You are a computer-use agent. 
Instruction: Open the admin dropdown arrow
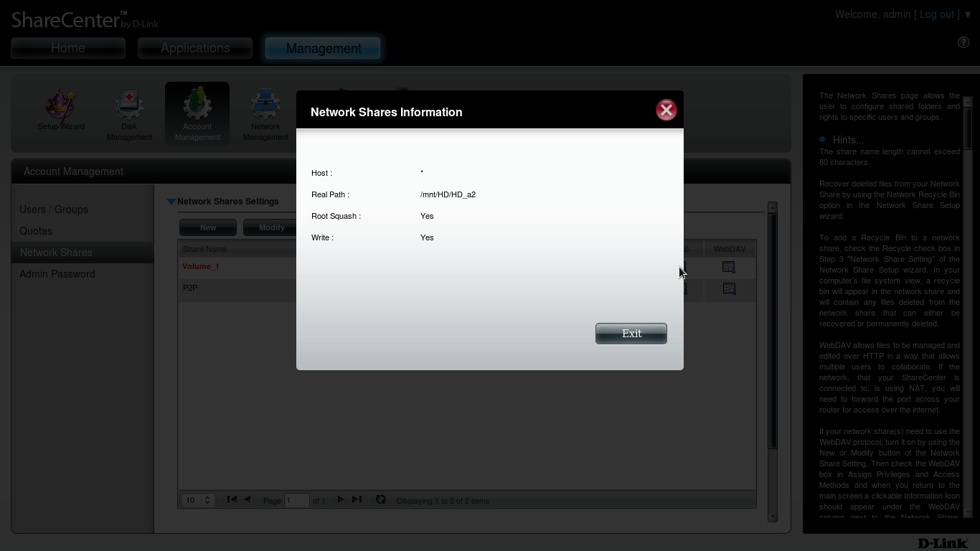pyautogui.click(x=968, y=14)
